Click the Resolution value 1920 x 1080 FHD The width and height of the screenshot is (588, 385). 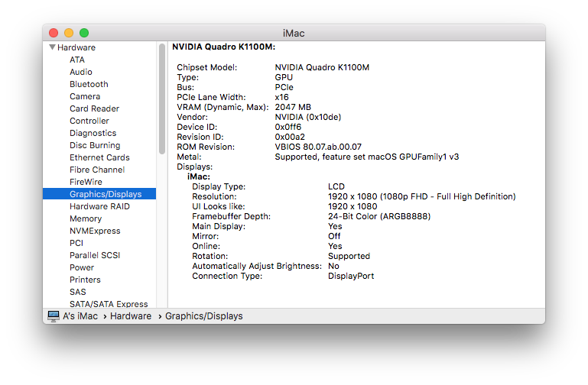422,196
